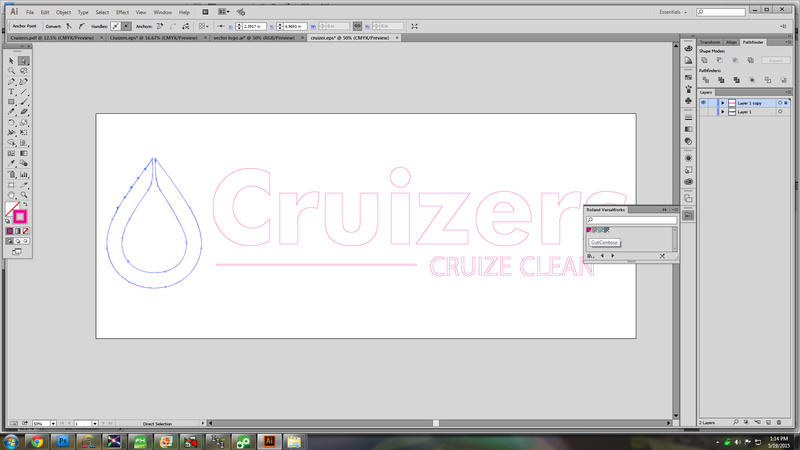
Task: Select the Eyedropper tool
Action: pyautogui.click(x=11, y=163)
